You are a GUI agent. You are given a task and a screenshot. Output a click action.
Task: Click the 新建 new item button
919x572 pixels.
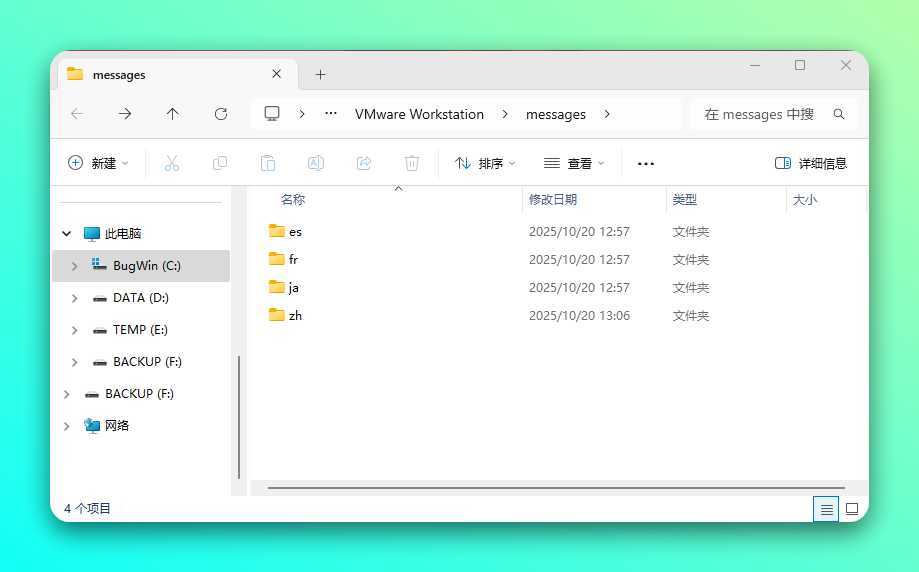tap(98, 163)
